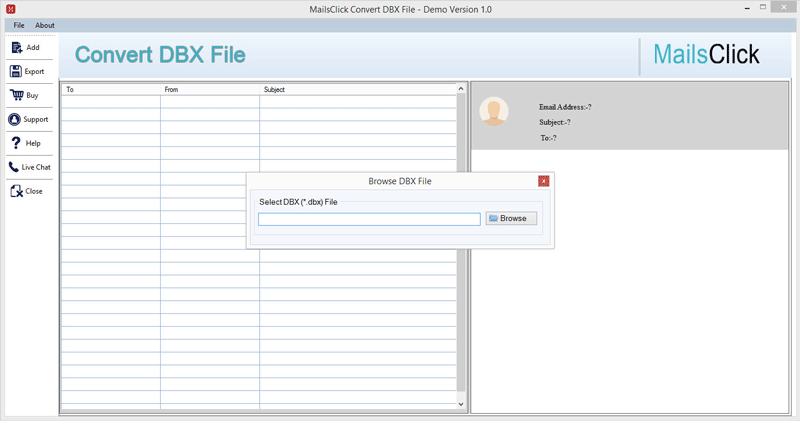Start Live Chat via phone icon
This screenshot has width=800, height=421.
[x=14, y=167]
